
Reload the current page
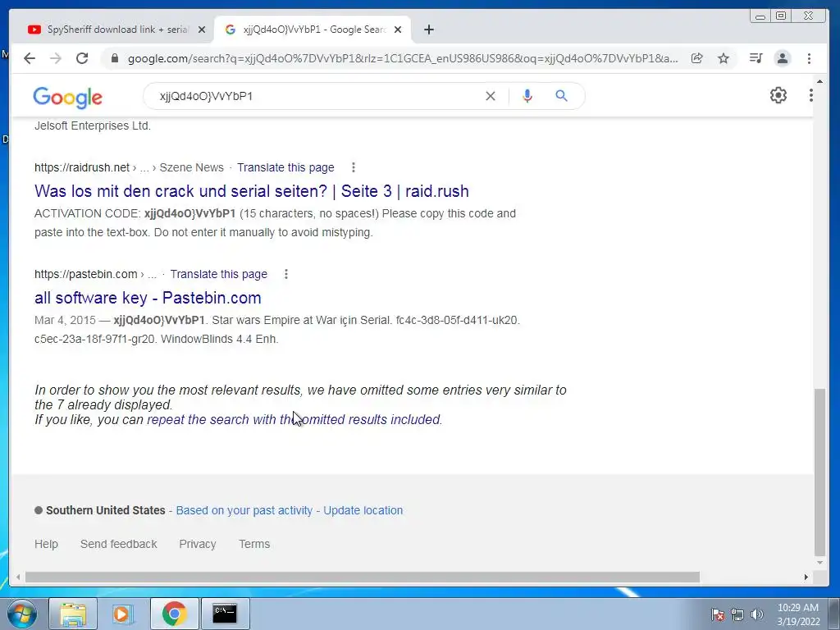click(x=82, y=58)
